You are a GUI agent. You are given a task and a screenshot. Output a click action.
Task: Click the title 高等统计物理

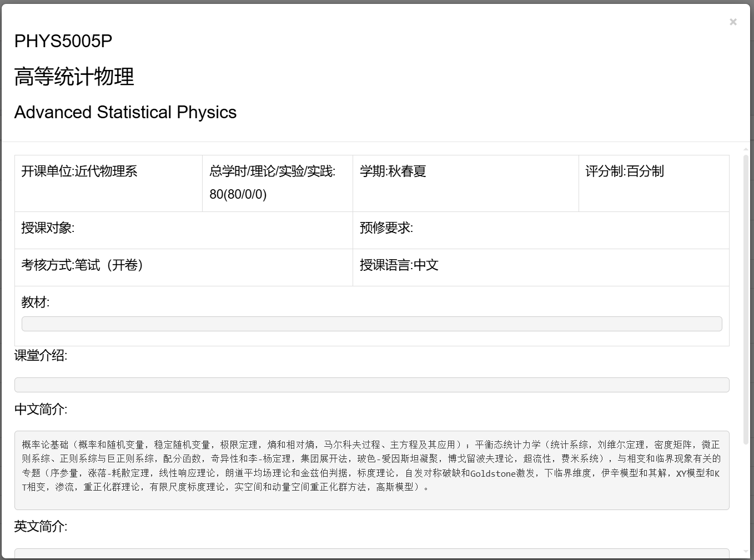click(74, 77)
